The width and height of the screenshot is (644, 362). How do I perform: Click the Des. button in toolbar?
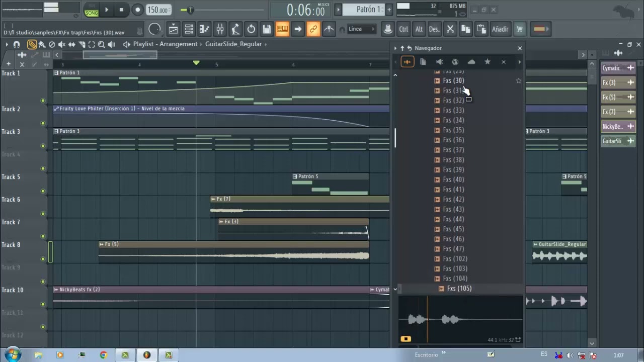coord(434,29)
